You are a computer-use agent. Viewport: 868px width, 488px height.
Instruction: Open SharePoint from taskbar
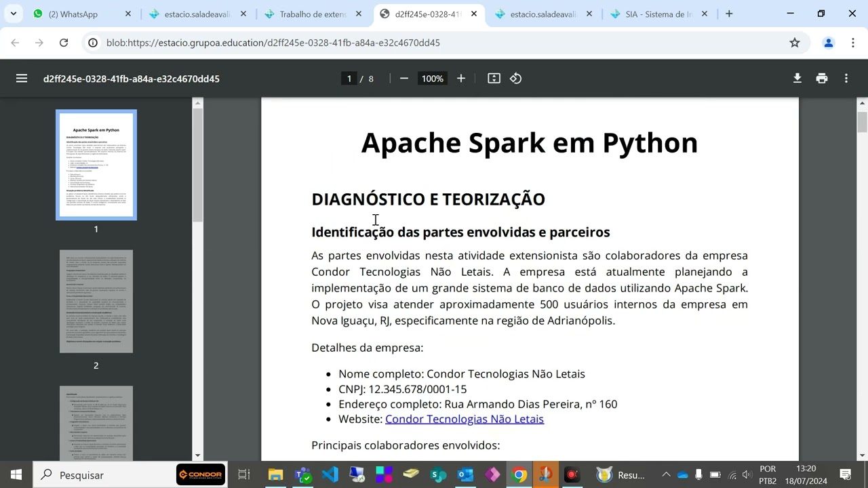point(438,475)
